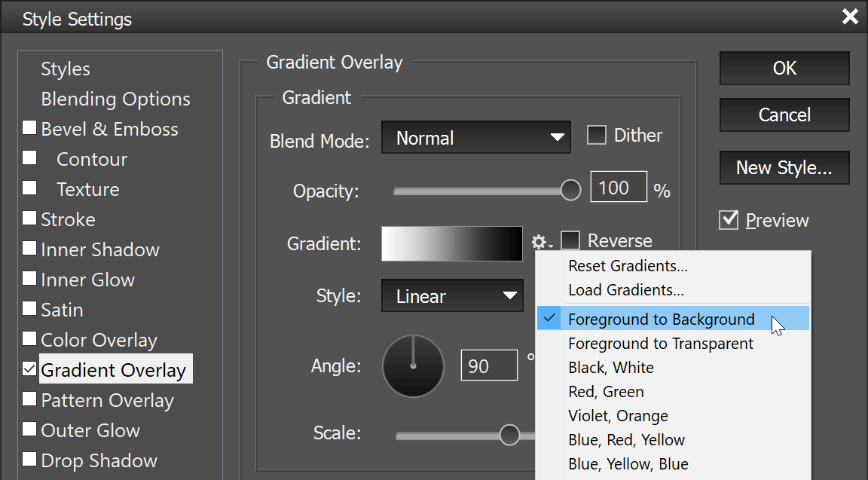Enable the Dither checkbox
Viewport: 868px width, 480px height.
[x=597, y=136]
